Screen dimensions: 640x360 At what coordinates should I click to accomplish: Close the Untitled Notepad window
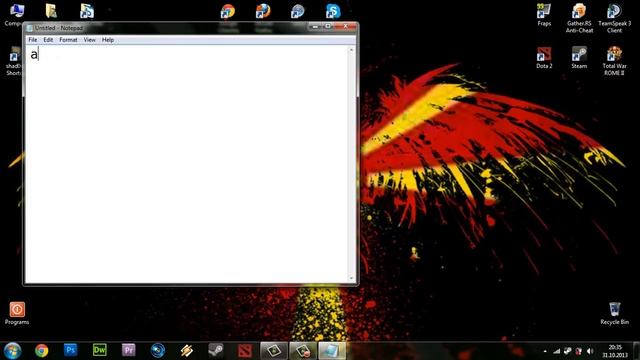(x=346, y=27)
